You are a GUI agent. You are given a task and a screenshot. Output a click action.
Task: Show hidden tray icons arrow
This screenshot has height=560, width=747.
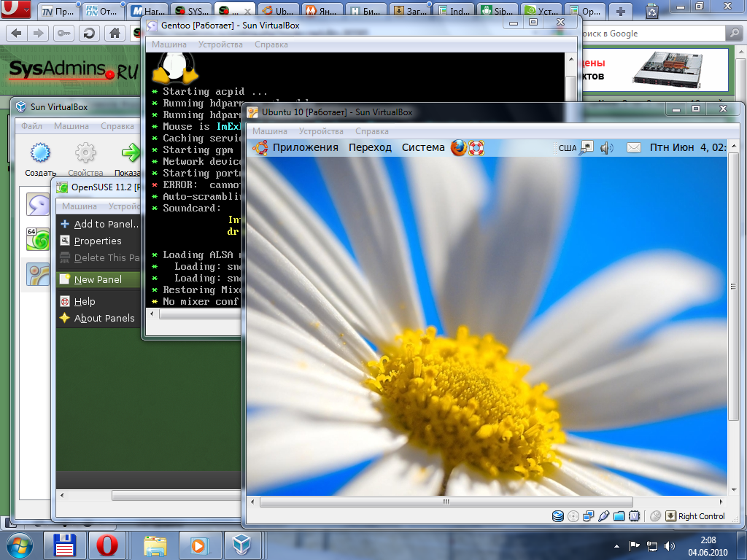[x=617, y=546]
